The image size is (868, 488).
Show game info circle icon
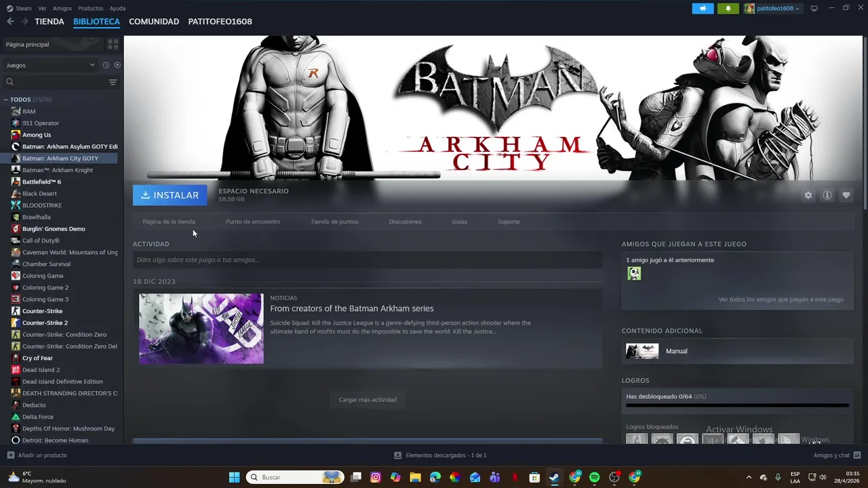tap(827, 195)
